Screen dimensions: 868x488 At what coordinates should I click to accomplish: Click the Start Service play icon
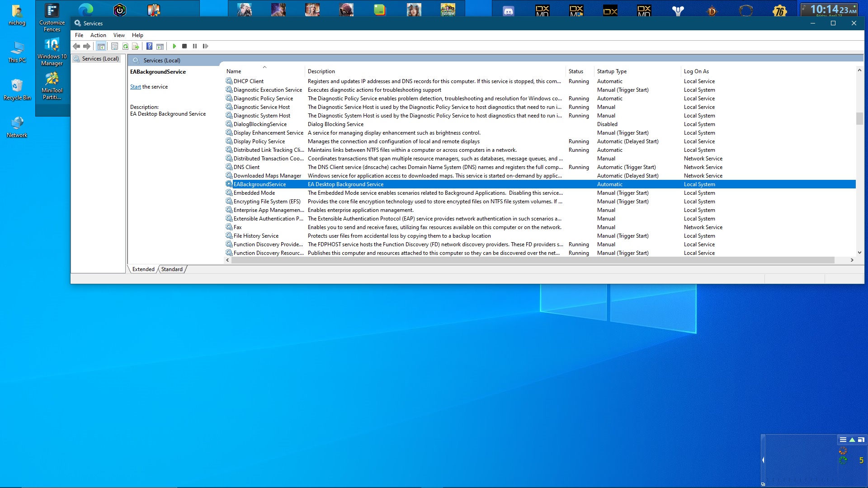(174, 46)
